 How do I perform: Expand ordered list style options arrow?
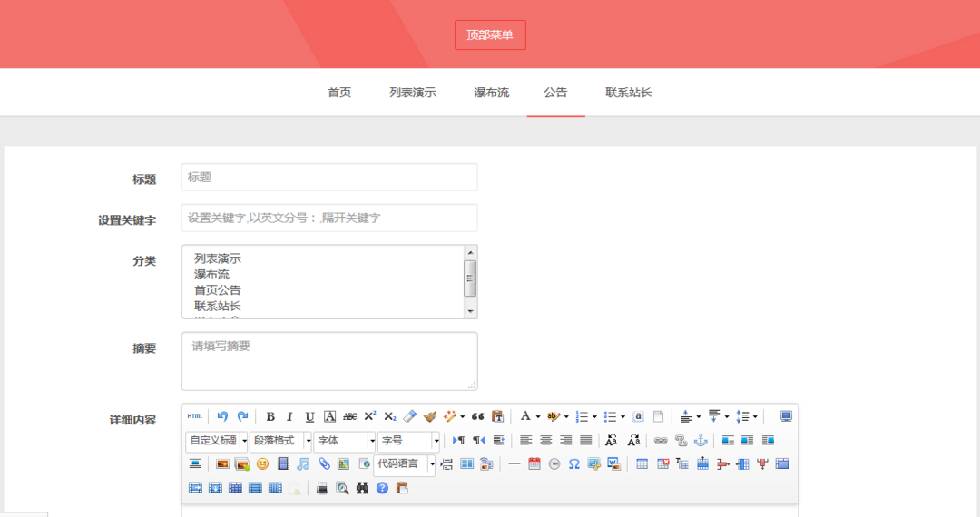click(x=594, y=416)
